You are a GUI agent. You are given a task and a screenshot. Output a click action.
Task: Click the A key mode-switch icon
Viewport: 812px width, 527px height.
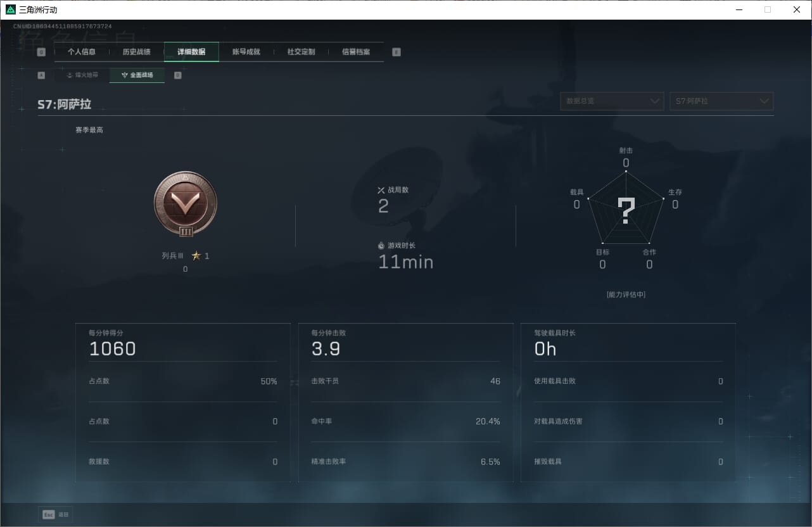[x=41, y=75]
